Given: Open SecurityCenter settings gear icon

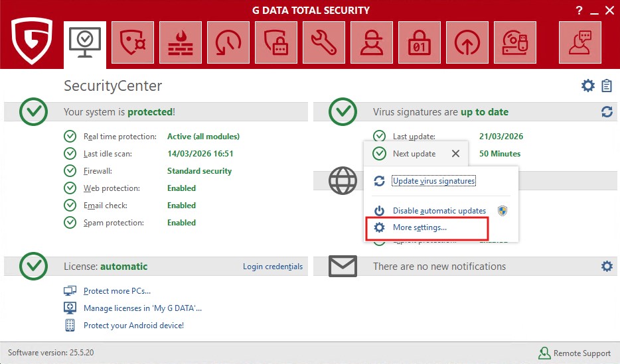Looking at the screenshot, I should click(x=588, y=86).
